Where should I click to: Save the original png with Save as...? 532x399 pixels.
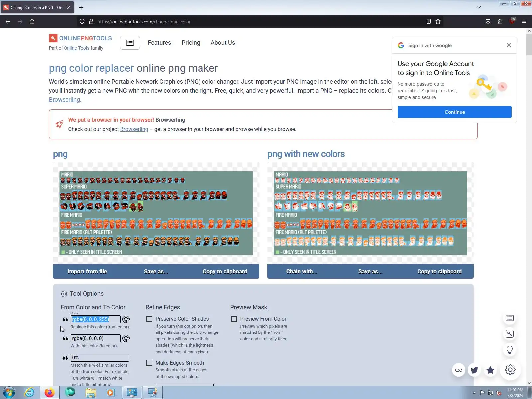coord(156,271)
